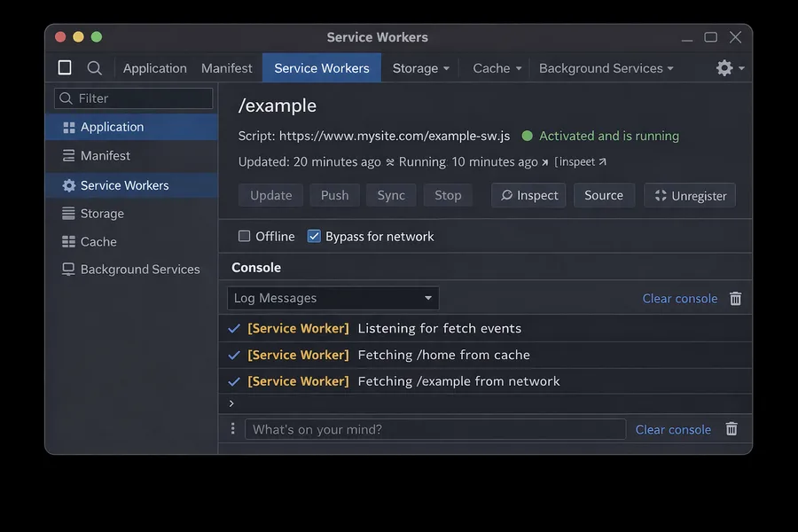
Task: Click the checkmark on Listening for fetch events
Action: (x=234, y=329)
